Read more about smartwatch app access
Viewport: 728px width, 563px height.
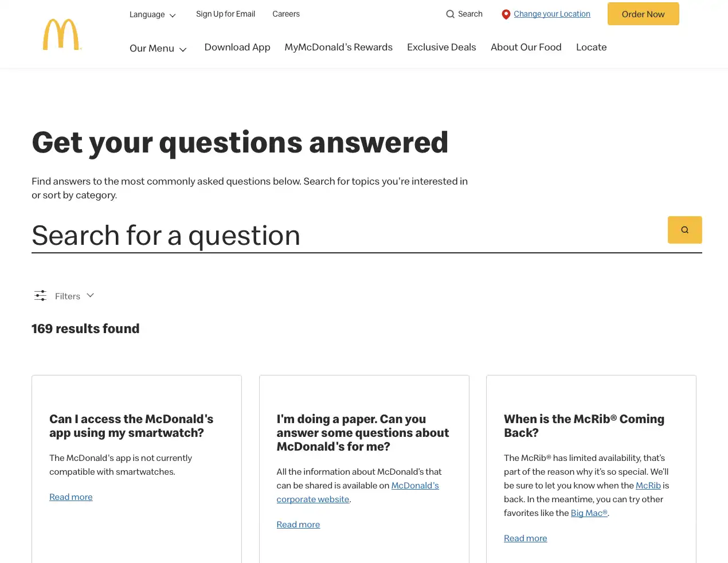pos(71,497)
